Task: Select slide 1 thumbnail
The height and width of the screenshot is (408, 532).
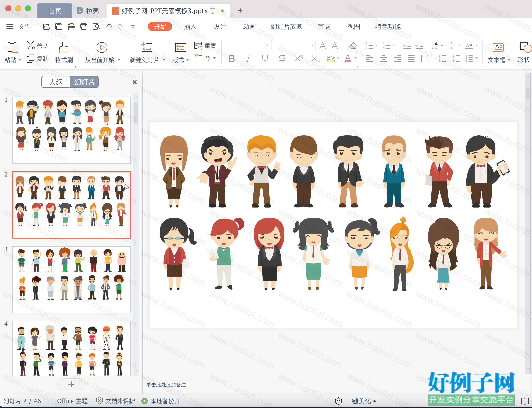Action: (x=72, y=130)
